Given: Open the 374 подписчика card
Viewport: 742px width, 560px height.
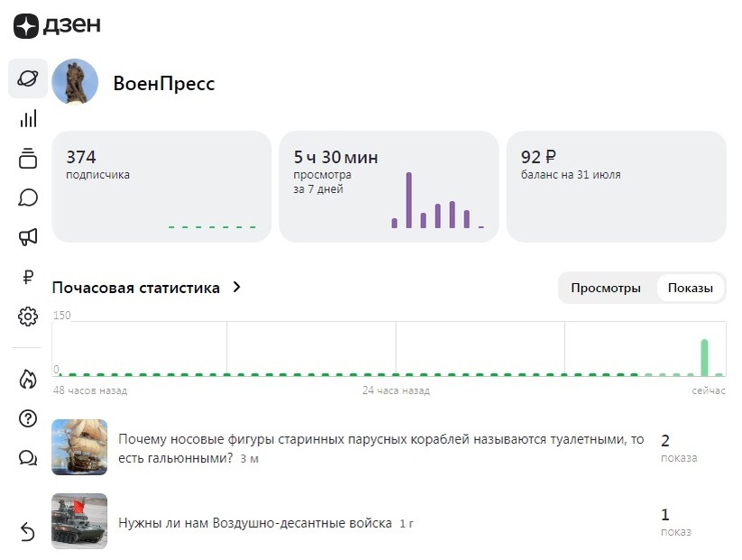Looking at the screenshot, I should coord(161,187).
